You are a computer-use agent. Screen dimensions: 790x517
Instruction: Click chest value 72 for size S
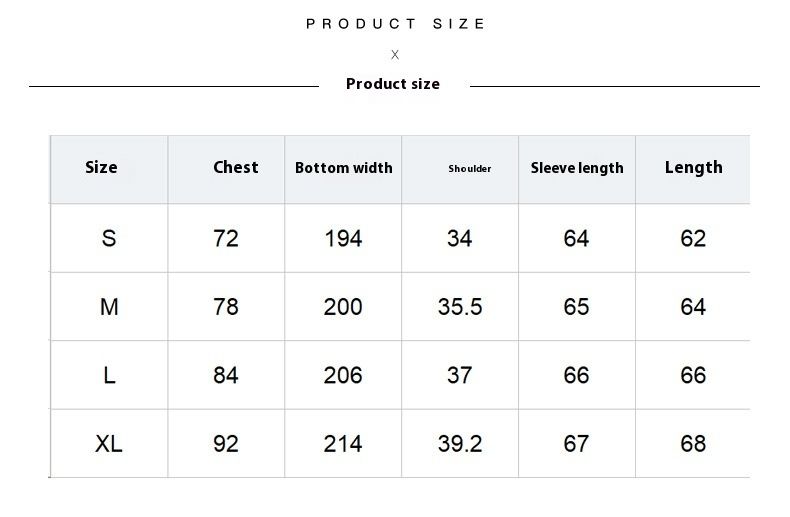click(x=226, y=238)
